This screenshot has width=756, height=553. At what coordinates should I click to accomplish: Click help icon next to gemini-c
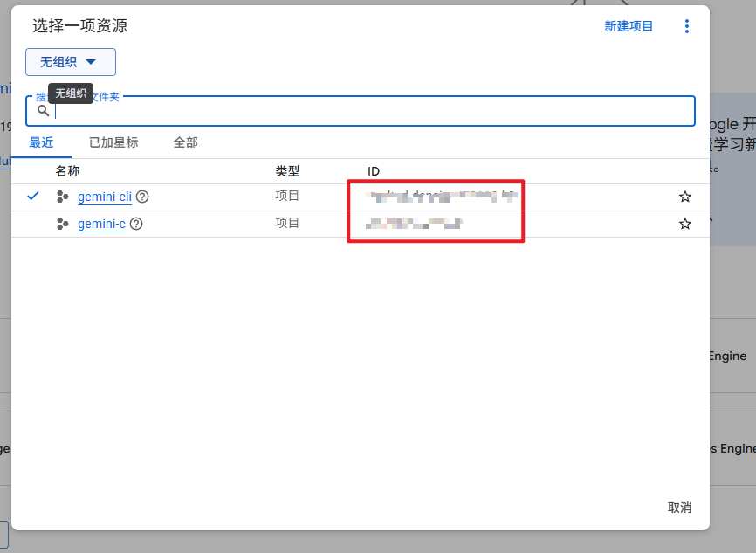(136, 224)
